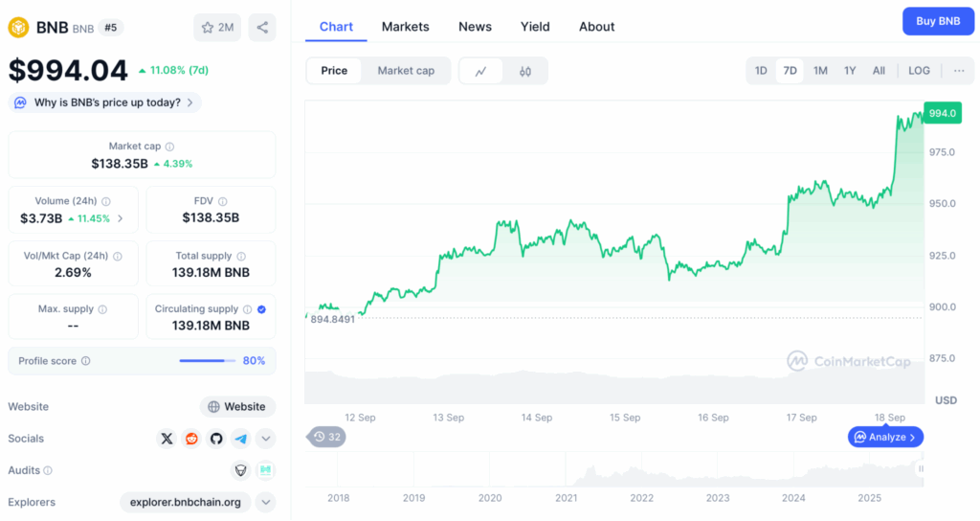This screenshot has height=521, width=980.
Task: Open the Telegram social icon
Action: click(x=240, y=439)
